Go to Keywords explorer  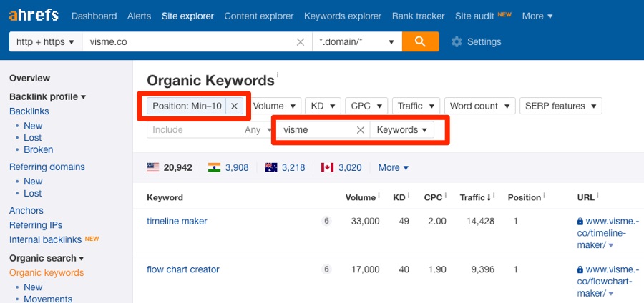(343, 16)
